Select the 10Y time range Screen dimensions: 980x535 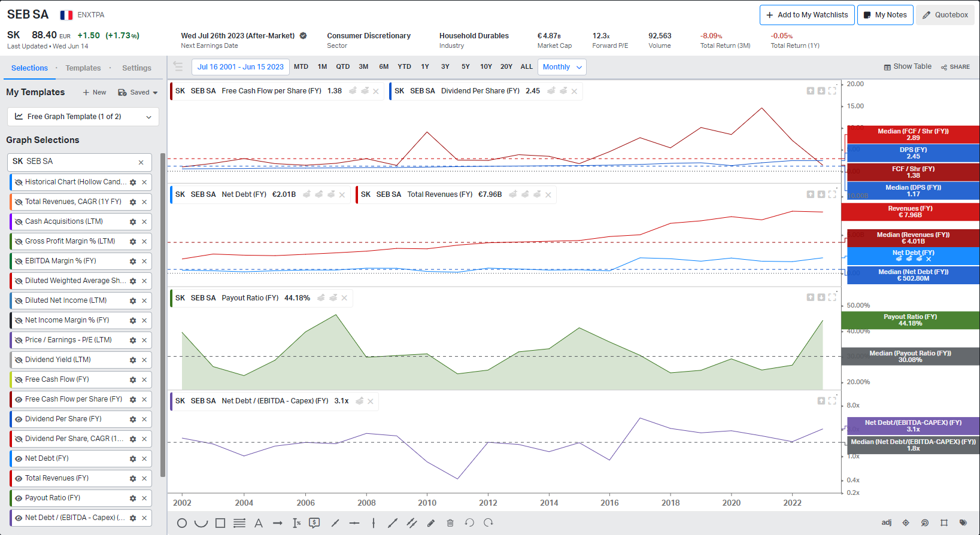[486, 67]
